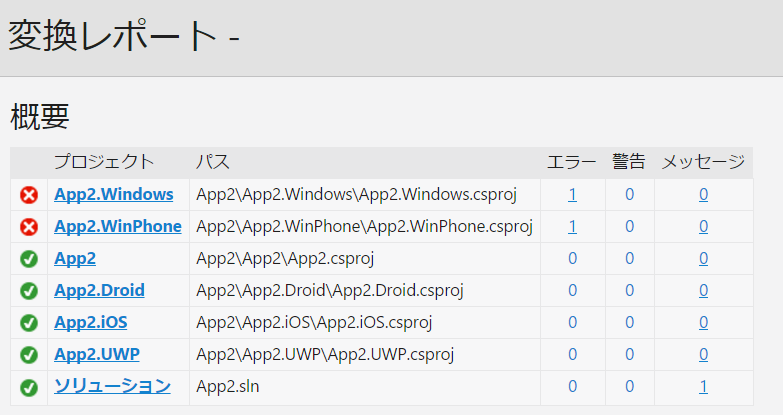View the error count link for App2.WinPhone
Image resolution: width=783 pixels, height=415 pixels.
tap(572, 226)
